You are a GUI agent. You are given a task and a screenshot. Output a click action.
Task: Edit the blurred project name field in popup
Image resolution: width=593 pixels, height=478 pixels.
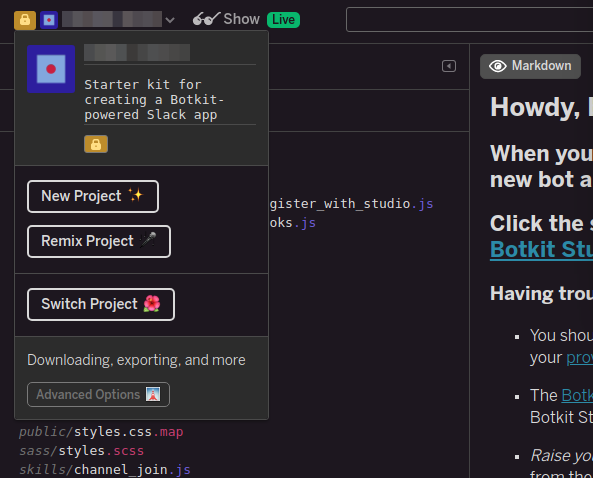tap(170, 53)
